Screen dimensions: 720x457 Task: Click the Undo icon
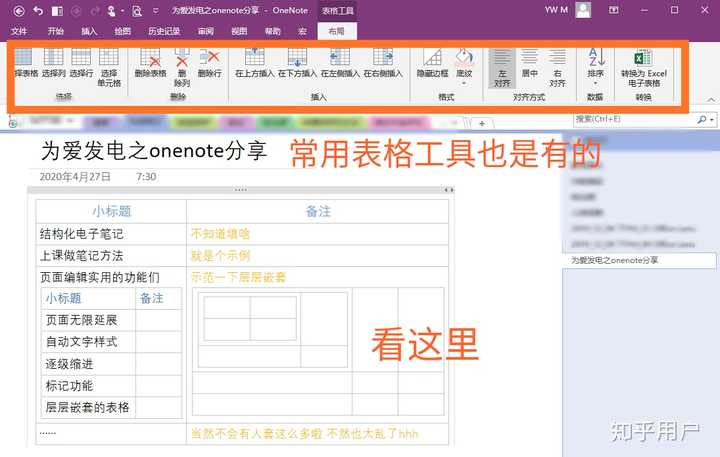[38, 10]
